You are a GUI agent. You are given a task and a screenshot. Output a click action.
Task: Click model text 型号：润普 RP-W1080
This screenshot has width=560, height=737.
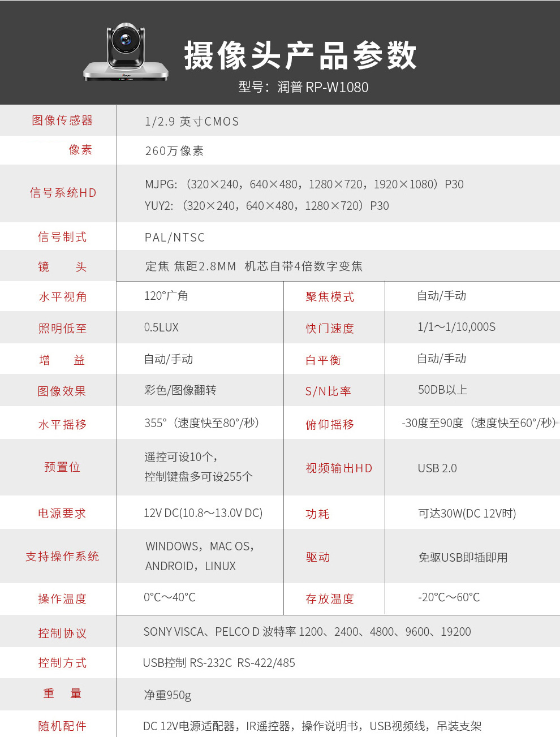[x=303, y=87]
